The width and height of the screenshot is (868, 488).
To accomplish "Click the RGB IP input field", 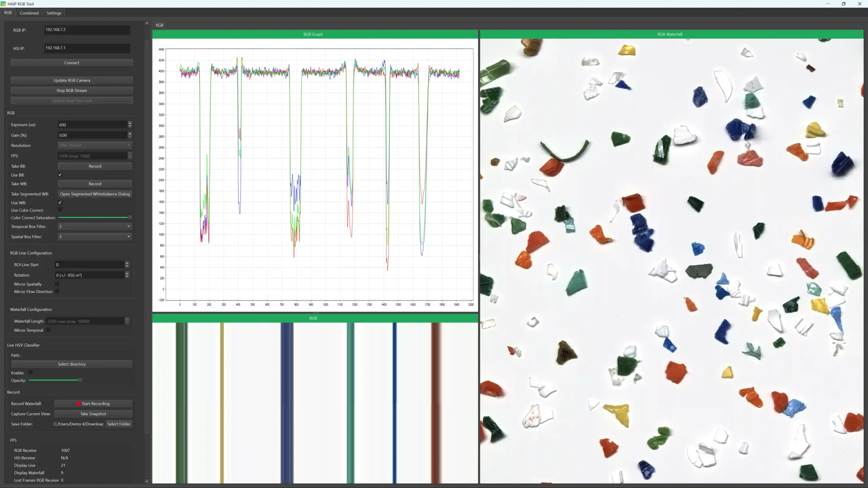I will point(87,30).
